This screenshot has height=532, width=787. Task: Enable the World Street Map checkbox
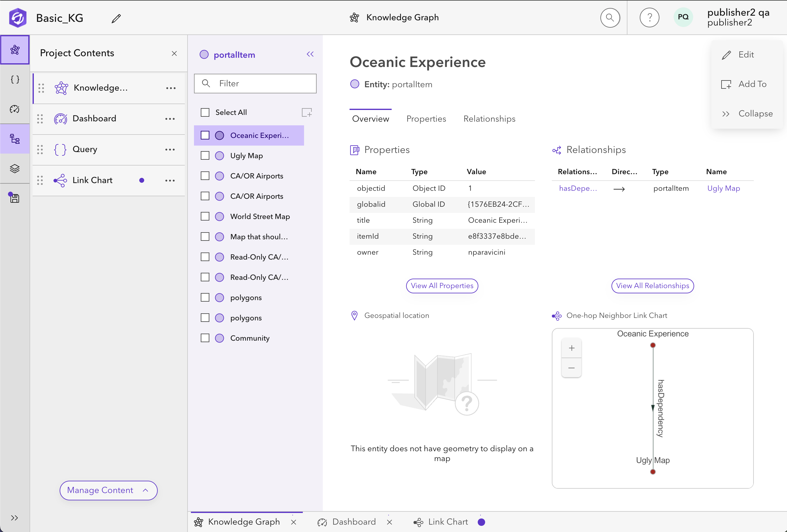coord(205,216)
